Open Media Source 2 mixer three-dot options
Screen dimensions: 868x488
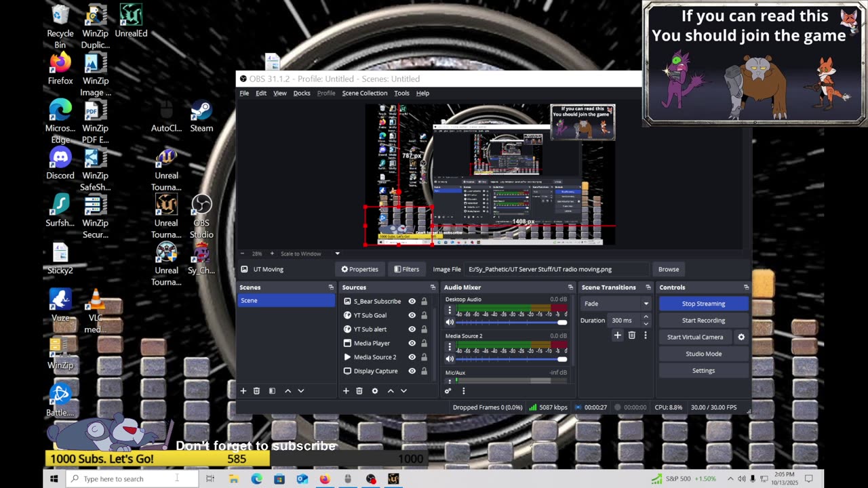coord(449,347)
